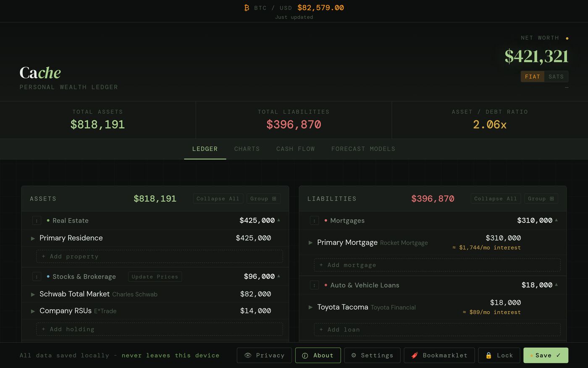Screen dimensions: 588x368
Task: Open the Cash Flow tab
Action: tap(296, 149)
